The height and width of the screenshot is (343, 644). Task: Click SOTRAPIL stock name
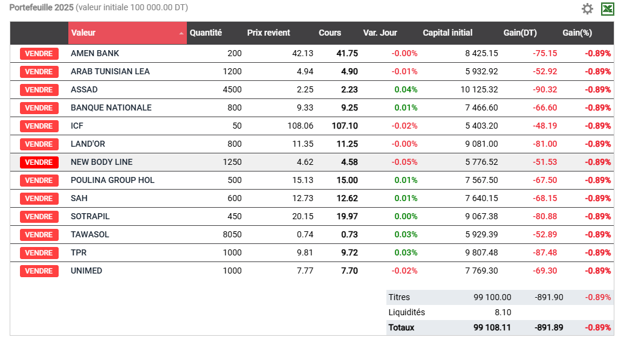pyautogui.click(x=90, y=216)
